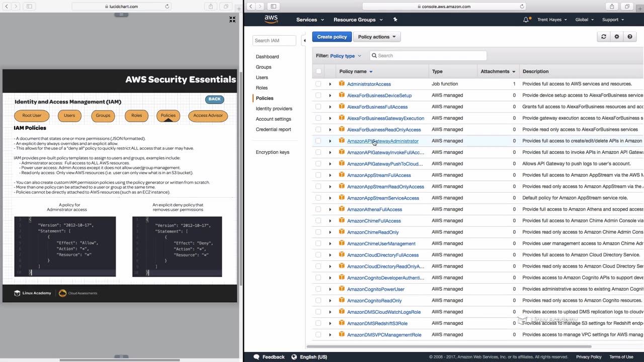The width and height of the screenshot is (644, 362).
Task: Go to Dashboard in IAM sidebar
Action: (x=267, y=57)
